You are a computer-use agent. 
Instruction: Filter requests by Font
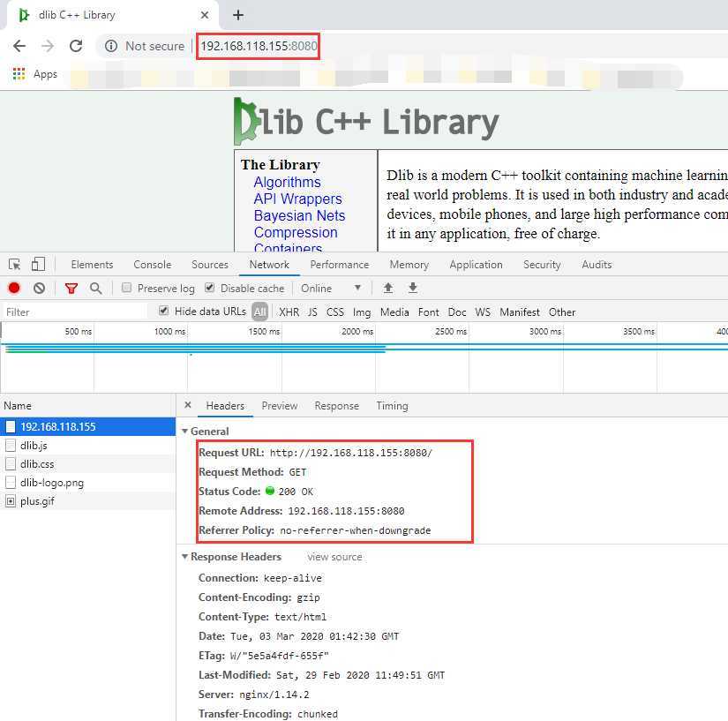[x=428, y=312]
